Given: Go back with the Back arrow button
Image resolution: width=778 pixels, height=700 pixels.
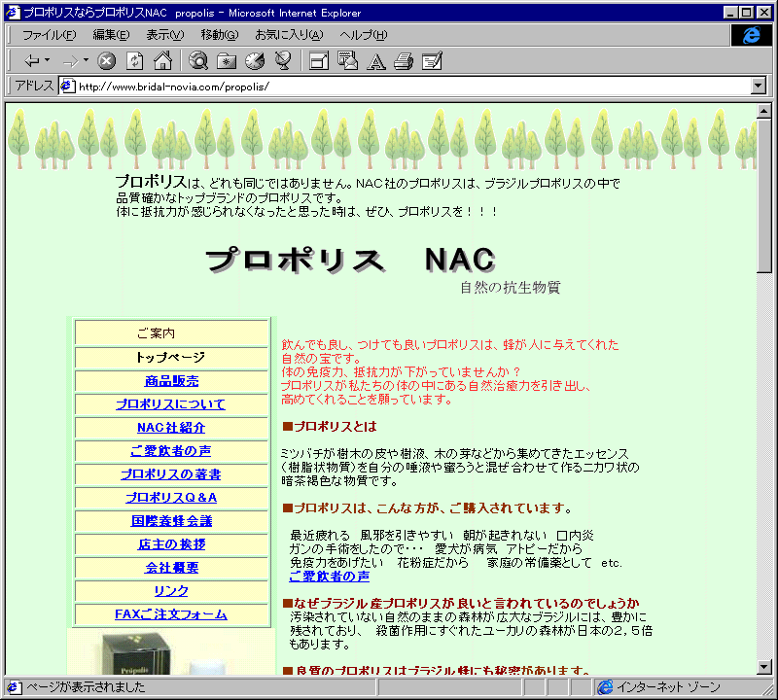Looking at the screenshot, I should coord(32,61).
